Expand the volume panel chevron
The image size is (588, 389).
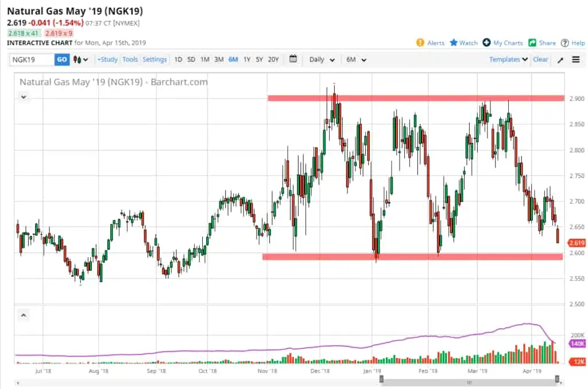coord(23,315)
